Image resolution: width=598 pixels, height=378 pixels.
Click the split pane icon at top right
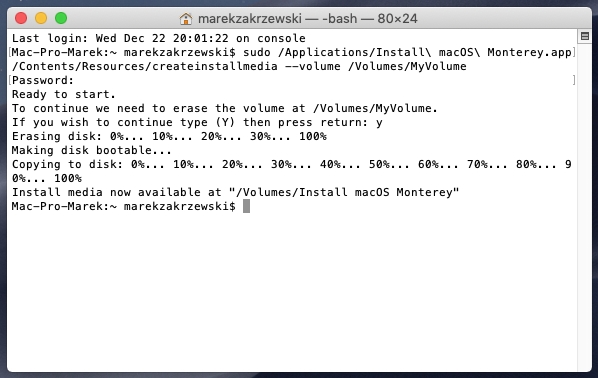[x=585, y=36]
